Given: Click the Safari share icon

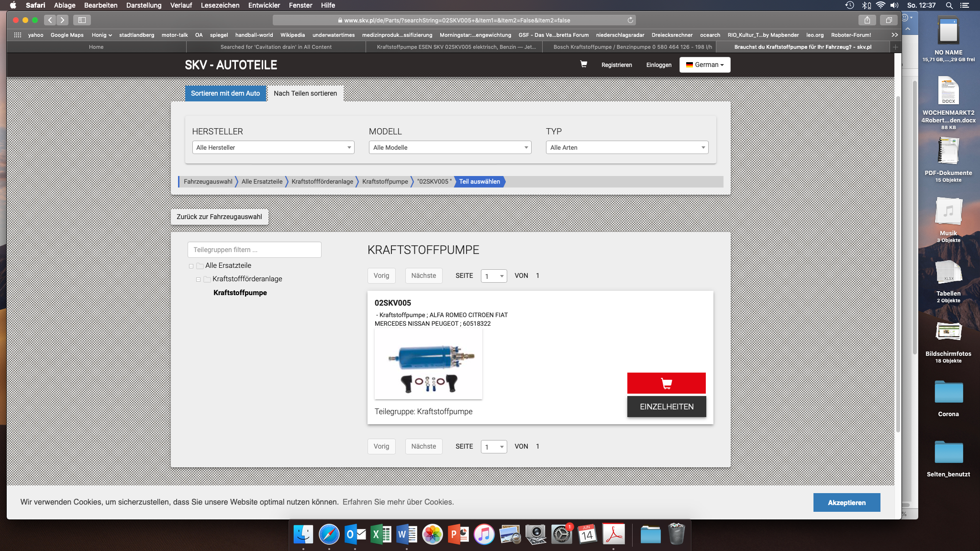Looking at the screenshot, I should [x=867, y=20].
